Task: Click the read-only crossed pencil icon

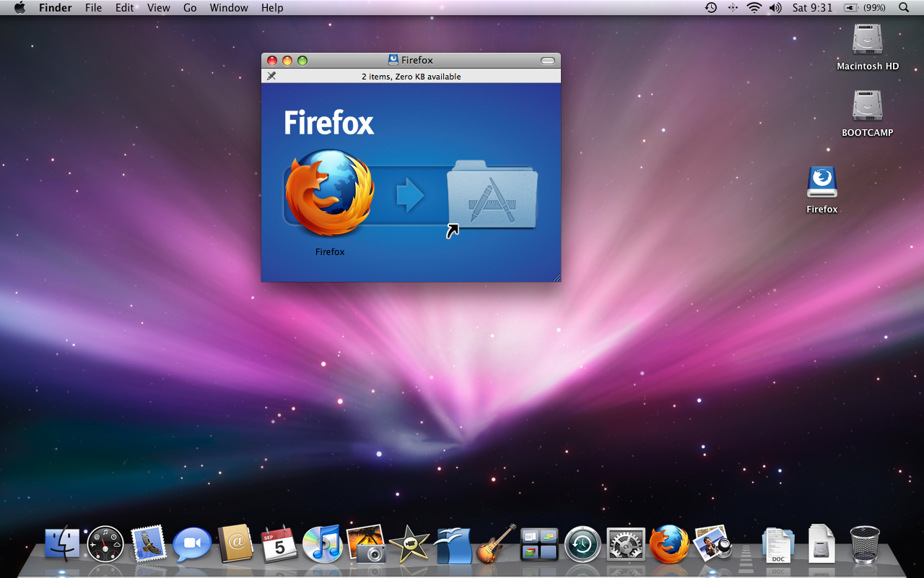Action: tap(271, 76)
